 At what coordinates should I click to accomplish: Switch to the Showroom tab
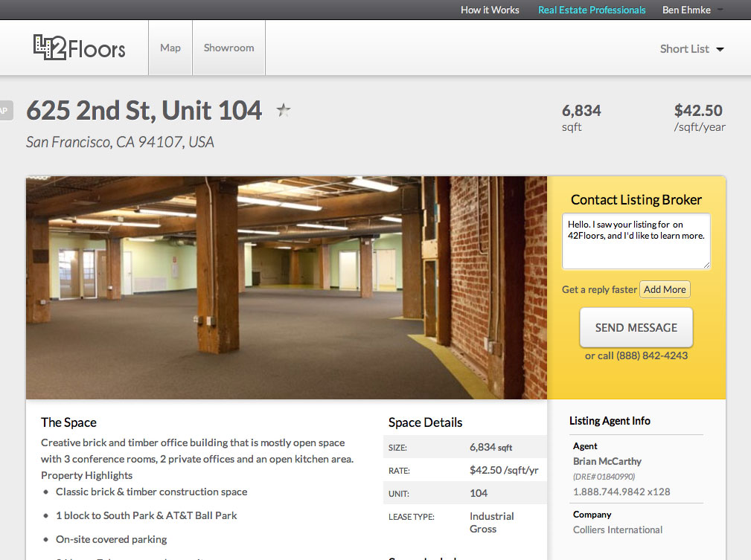(x=229, y=48)
